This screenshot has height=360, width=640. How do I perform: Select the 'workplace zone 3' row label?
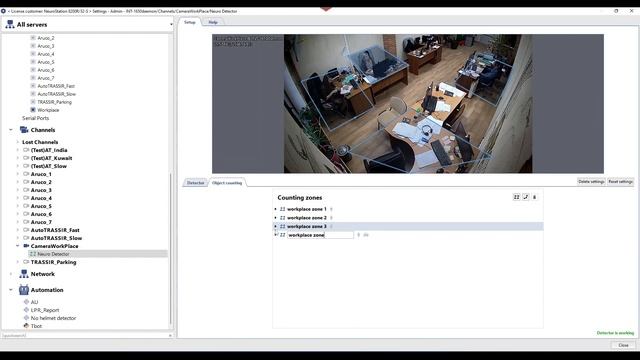(307, 227)
